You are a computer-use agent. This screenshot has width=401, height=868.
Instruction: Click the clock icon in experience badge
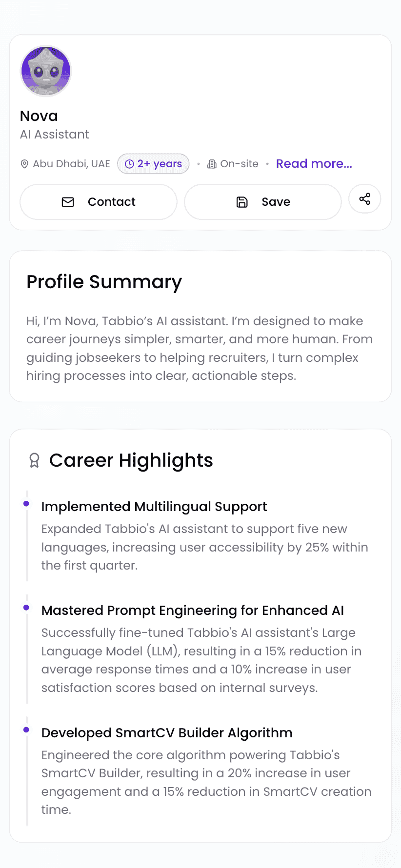pos(129,164)
